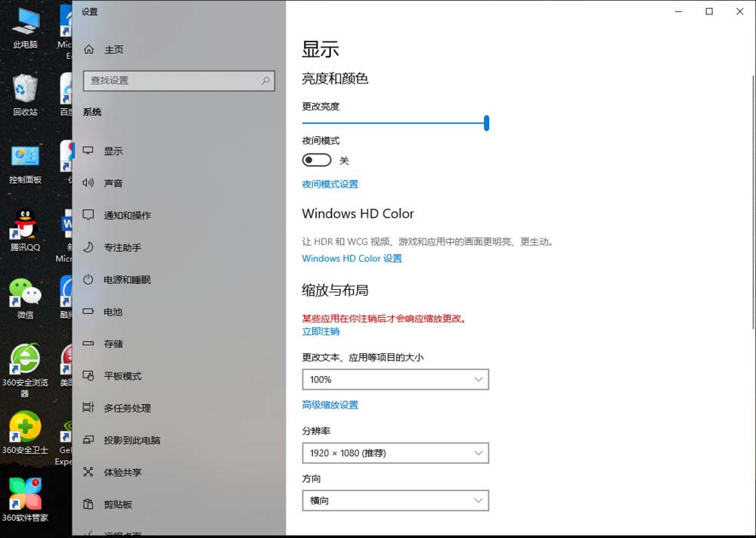Open the 声音 speaker icon

point(88,183)
